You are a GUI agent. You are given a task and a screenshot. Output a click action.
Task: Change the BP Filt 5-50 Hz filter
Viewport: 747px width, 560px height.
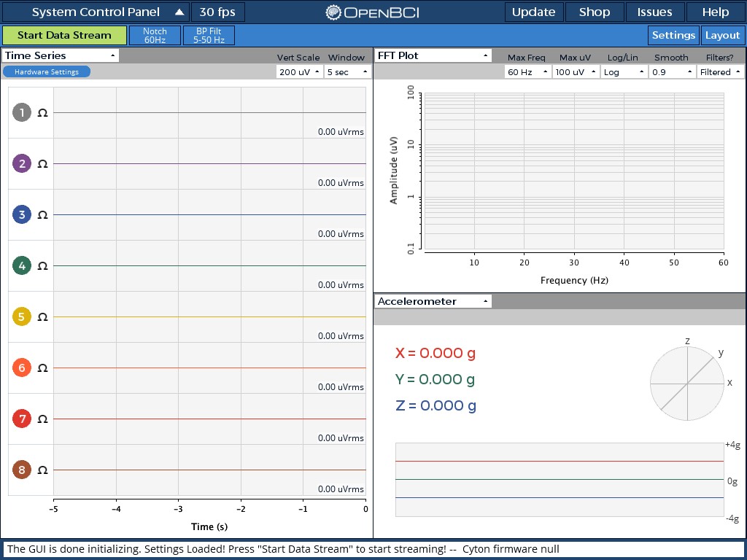209,35
